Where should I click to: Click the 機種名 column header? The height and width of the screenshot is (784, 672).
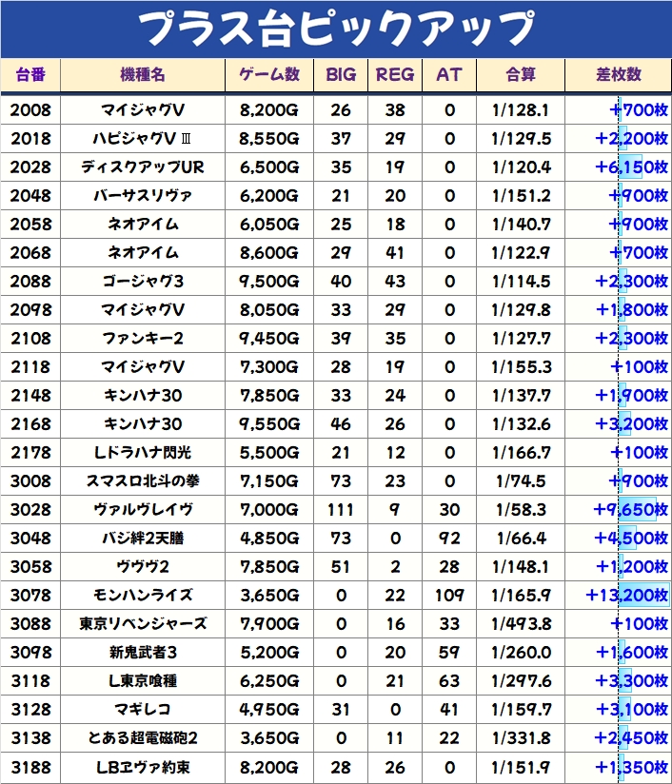click(143, 74)
